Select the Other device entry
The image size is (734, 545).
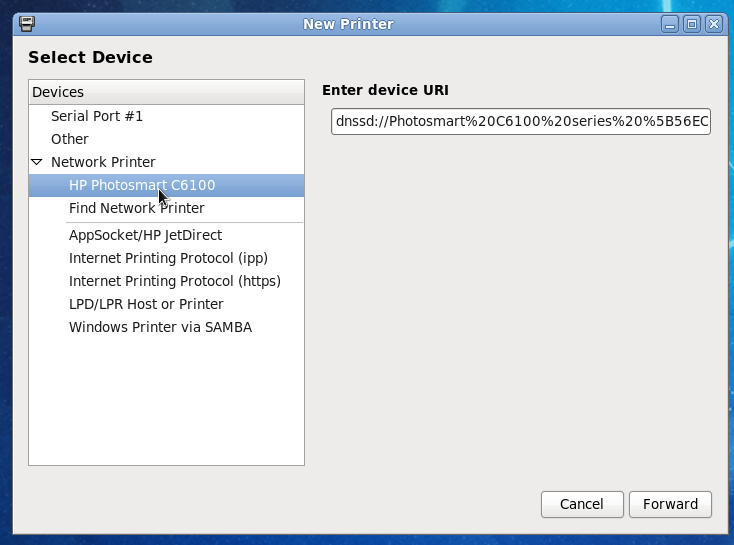pos(70,139)
